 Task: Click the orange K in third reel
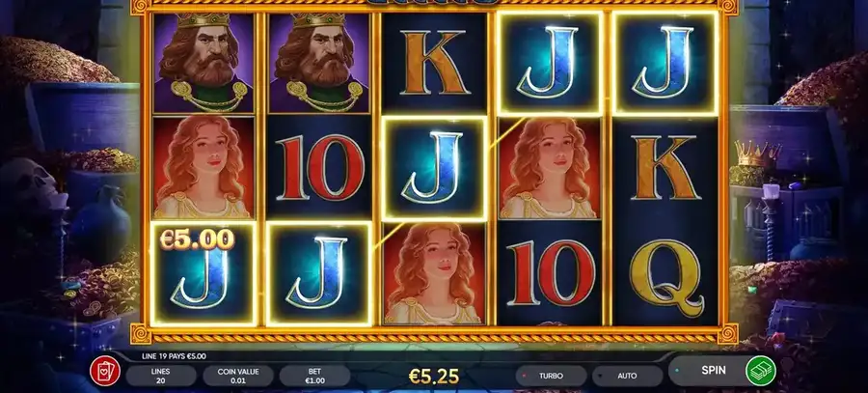click(x=435, y=62)
